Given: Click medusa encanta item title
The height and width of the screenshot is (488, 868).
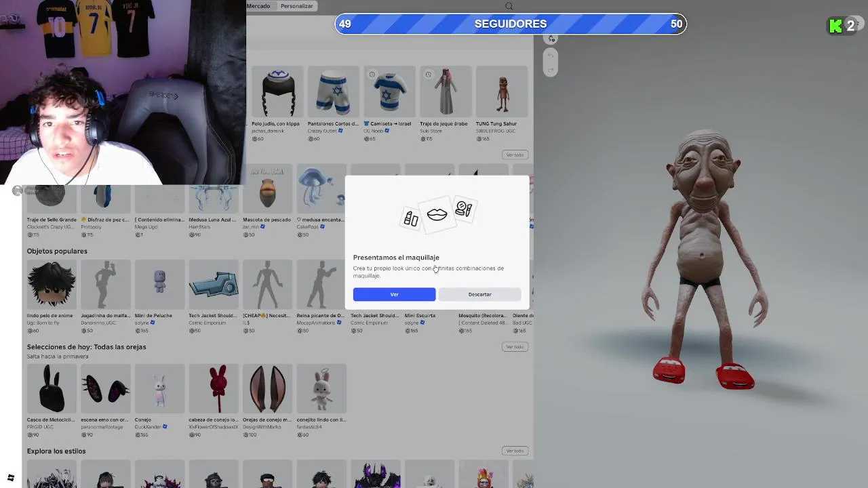Looking at the screenshot, I should (321, 220).
